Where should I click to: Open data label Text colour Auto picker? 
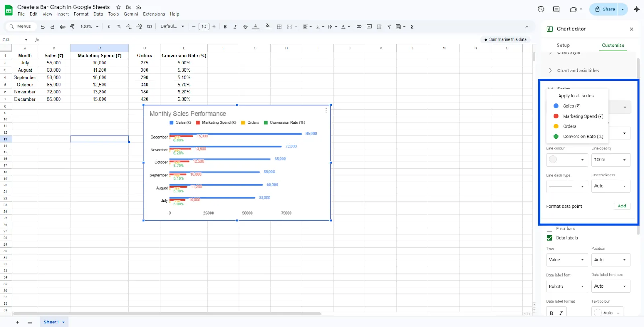click(x=607, y=313)
